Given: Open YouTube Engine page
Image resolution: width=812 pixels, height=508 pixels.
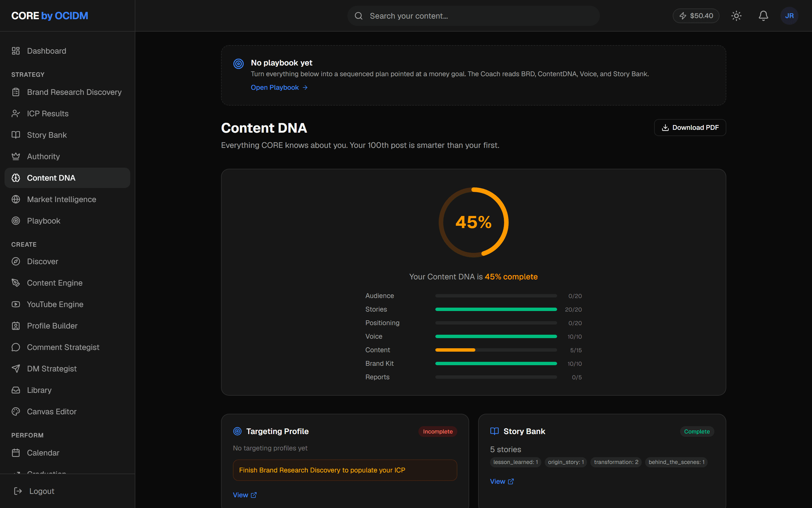Looking at the screenshot, I should (x=67, y=304).
